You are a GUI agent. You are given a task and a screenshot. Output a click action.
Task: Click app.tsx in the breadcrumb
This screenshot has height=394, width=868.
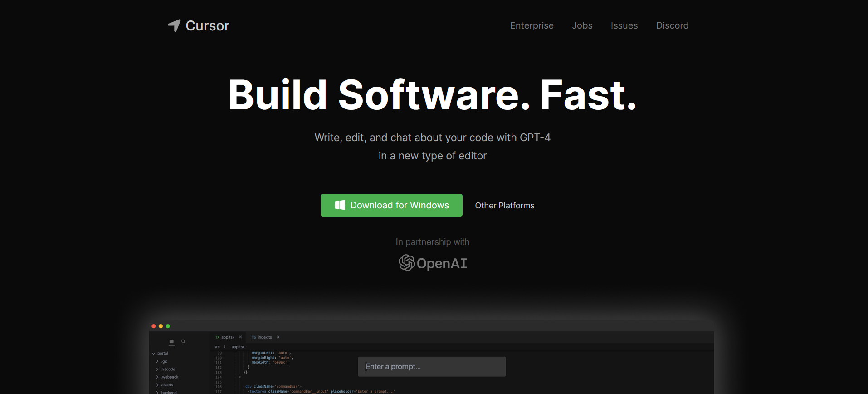[x=238, y=347]
